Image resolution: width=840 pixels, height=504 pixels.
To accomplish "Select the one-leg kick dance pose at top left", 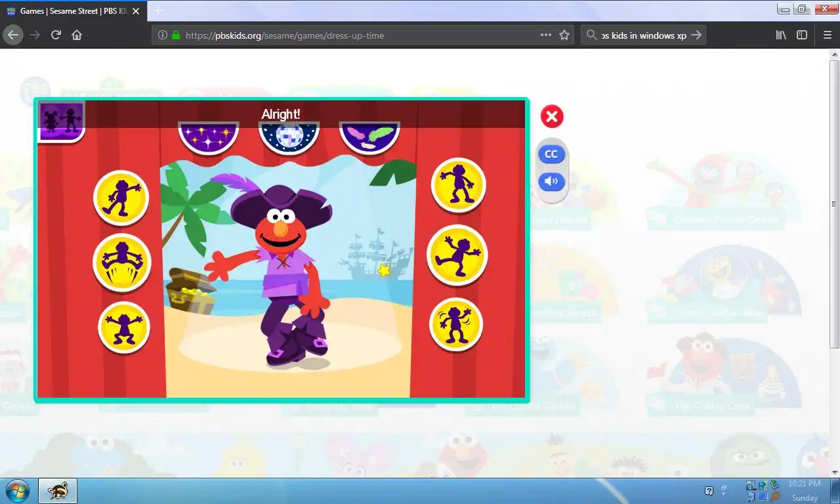I will pyautogui.click(x=121, y=198).
